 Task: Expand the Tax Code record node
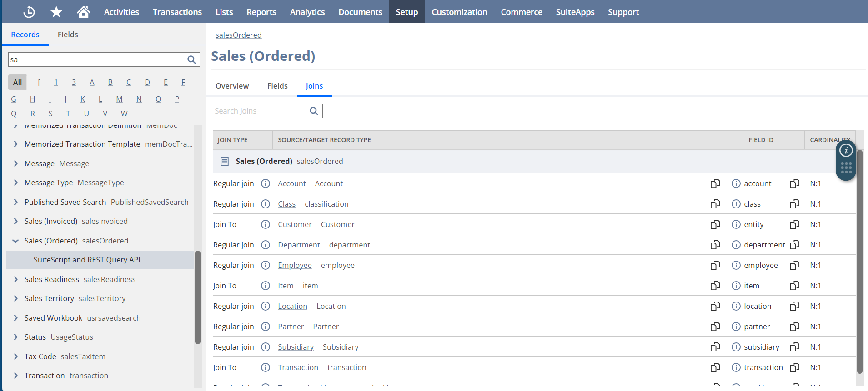tap(15, 356)
